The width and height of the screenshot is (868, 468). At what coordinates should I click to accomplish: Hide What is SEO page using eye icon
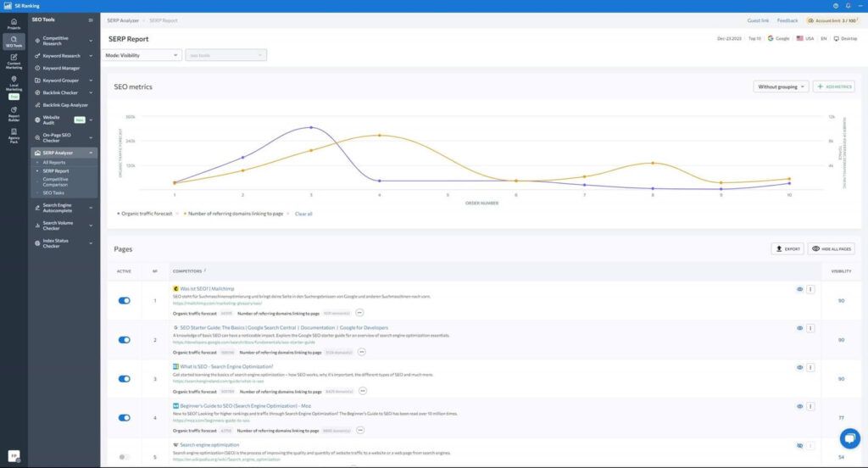point(799,367)
